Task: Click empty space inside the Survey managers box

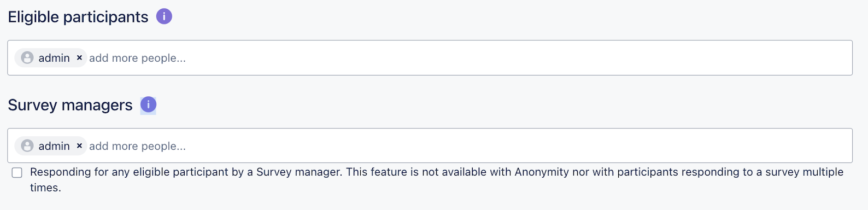Action: tap(519, 145)
